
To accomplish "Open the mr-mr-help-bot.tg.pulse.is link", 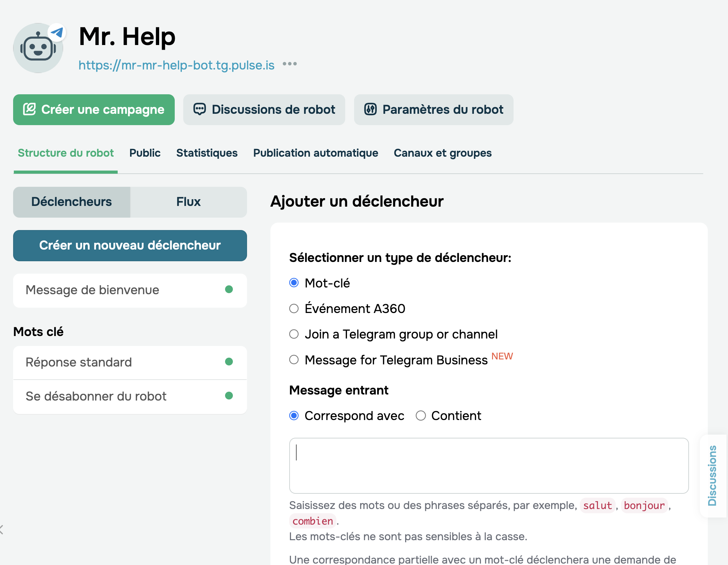I will click(177, 65).
